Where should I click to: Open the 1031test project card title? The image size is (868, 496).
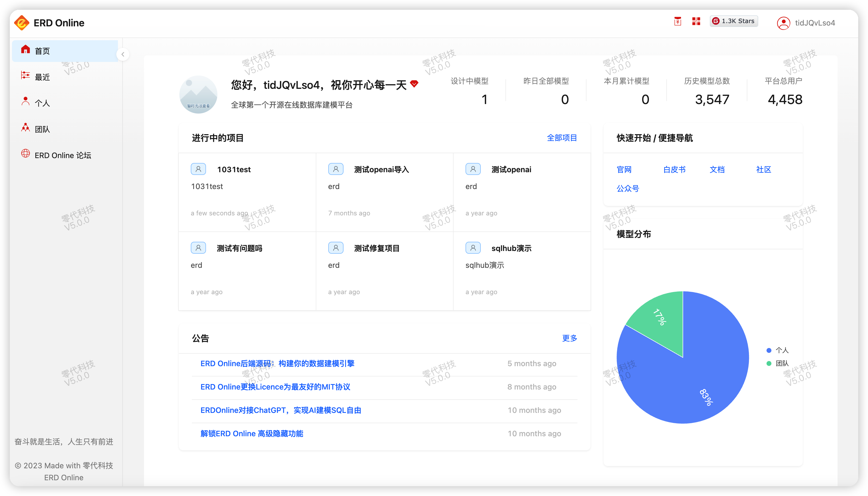[x=234, y=169]
